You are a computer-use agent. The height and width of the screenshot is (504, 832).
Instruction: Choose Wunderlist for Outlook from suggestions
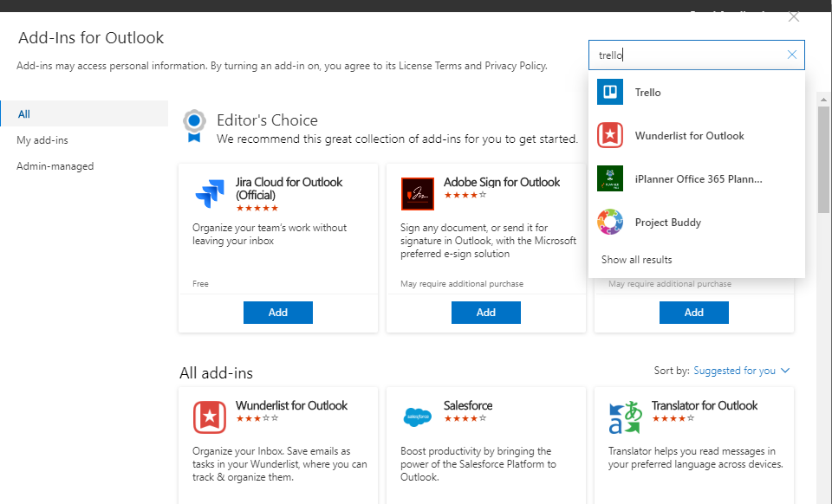pyautogui.click(x=697, y=136)
